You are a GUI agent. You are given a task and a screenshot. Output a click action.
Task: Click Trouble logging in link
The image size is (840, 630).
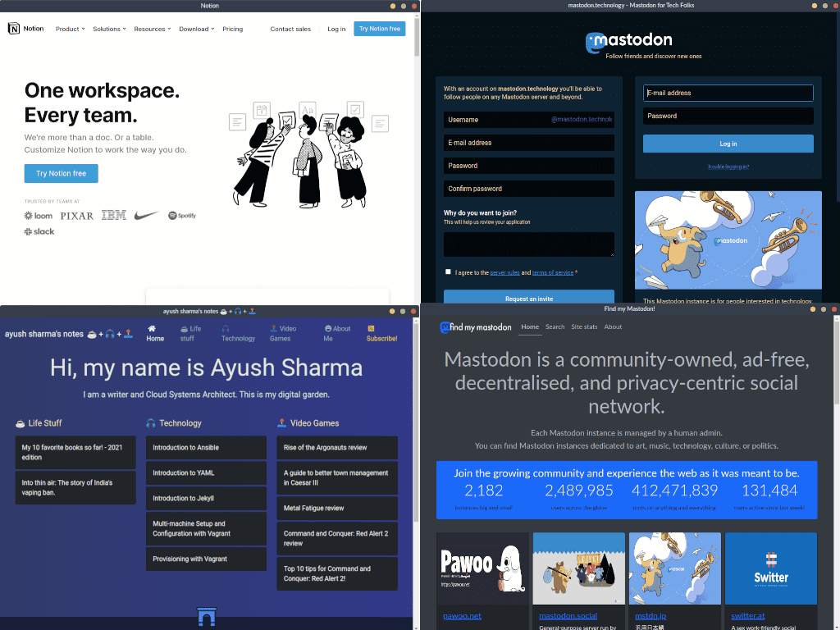(728, 167)
